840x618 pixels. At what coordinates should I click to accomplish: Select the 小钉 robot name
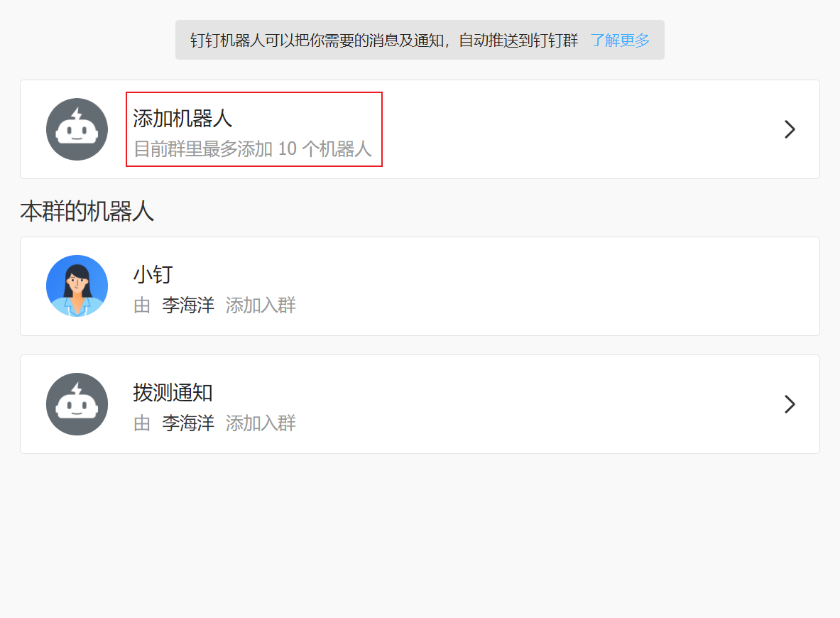pos(153,275)
